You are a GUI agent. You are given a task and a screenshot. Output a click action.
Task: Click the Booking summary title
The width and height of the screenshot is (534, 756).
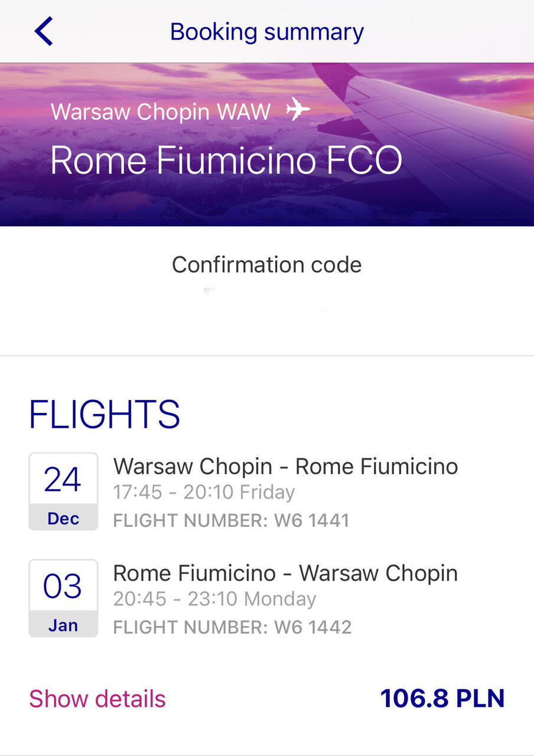click(267, 32)
